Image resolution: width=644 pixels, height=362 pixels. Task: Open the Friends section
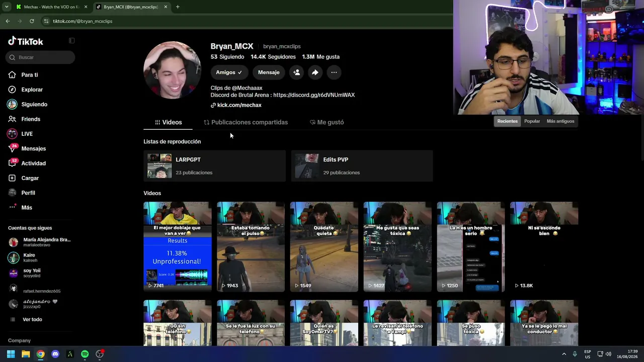(x=30, y=119)
